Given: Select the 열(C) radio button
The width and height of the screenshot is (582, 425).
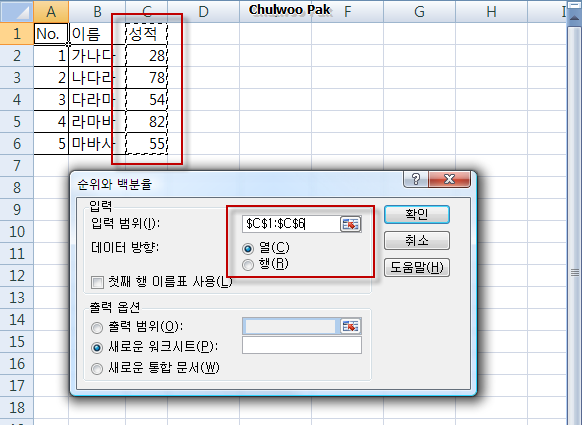Looking at the screenshot, I should [248, 248].
